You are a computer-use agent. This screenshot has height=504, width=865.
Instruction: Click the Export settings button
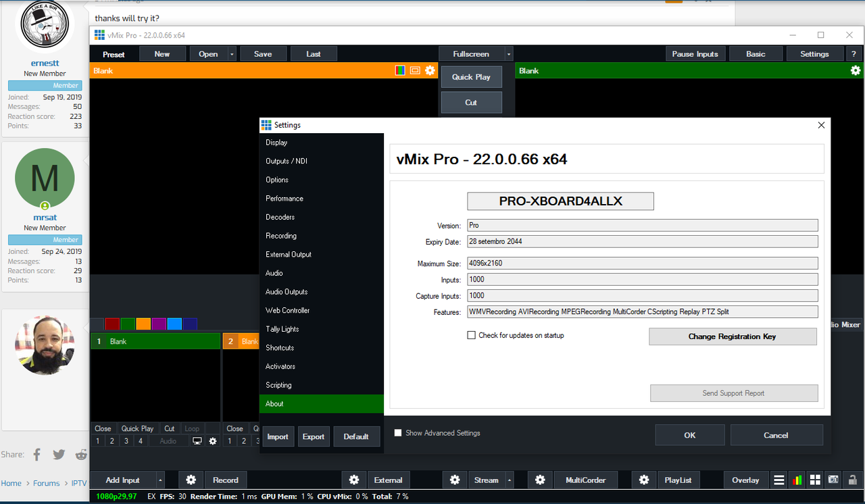(x=314, y=436)
